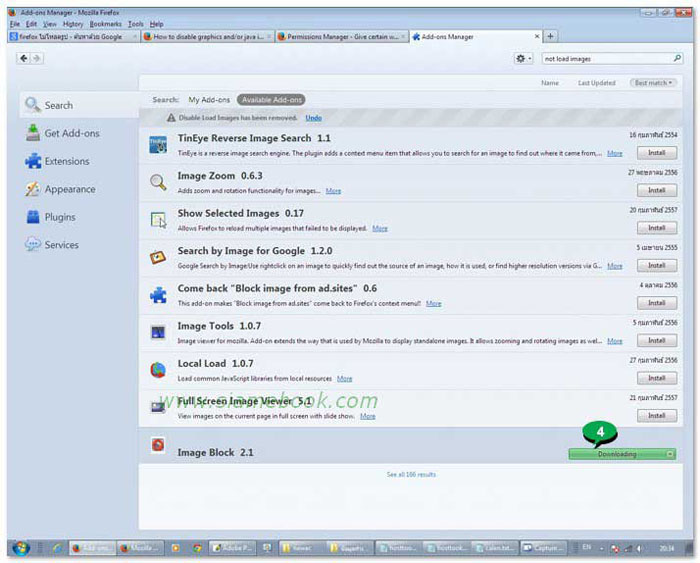Switch to 'How to disable graphics' tab

pos(208,37)
